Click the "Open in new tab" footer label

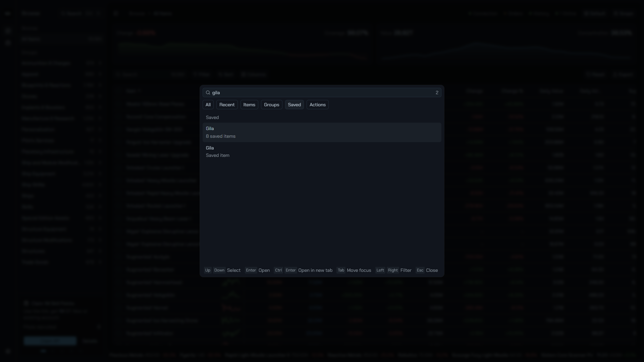pyautogui.click(x=315, y=270)
